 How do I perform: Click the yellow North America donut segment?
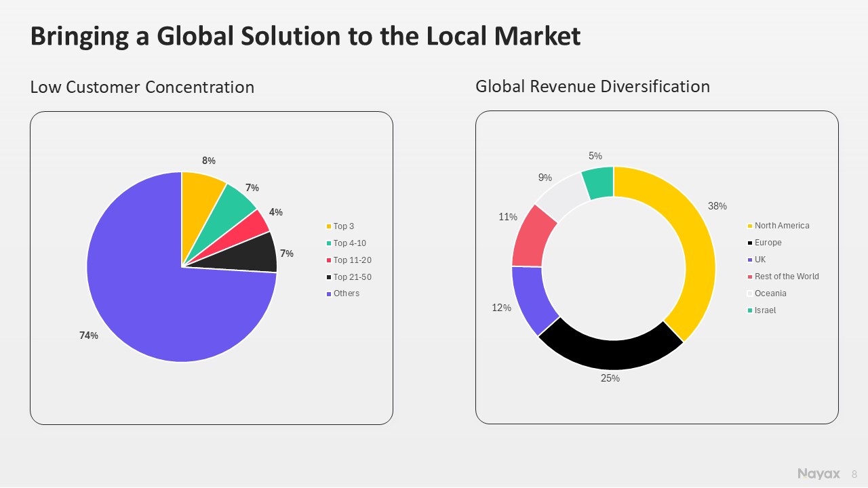(x=695, y=251)
